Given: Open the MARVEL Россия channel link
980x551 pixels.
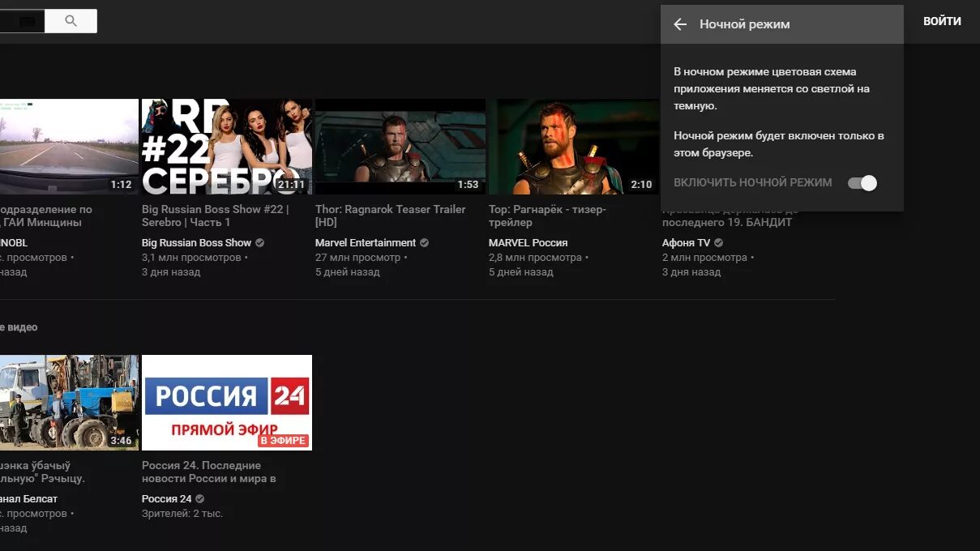Looking at the screenshot, I should click(528, 243).
